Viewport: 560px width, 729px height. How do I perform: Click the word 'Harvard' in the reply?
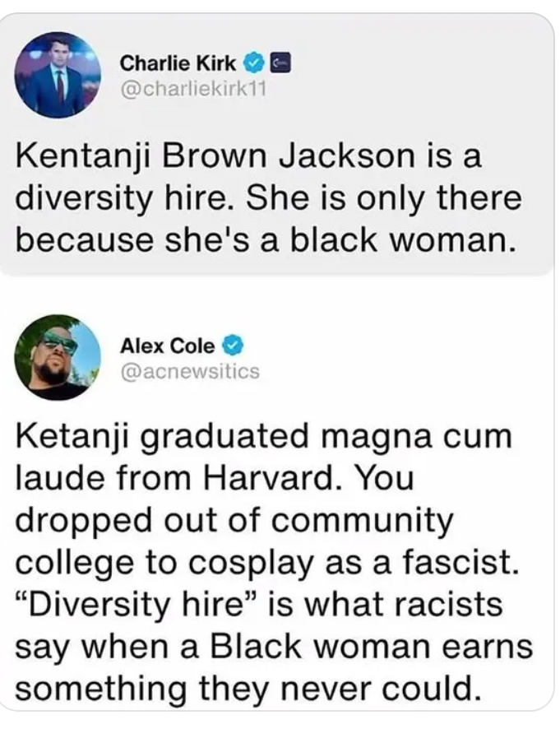270,477
